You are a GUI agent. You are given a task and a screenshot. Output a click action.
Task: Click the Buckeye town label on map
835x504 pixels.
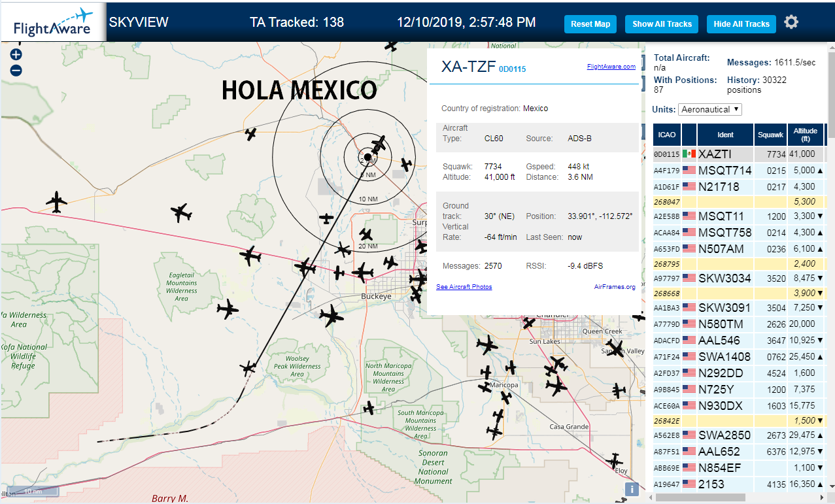(376, 296)
